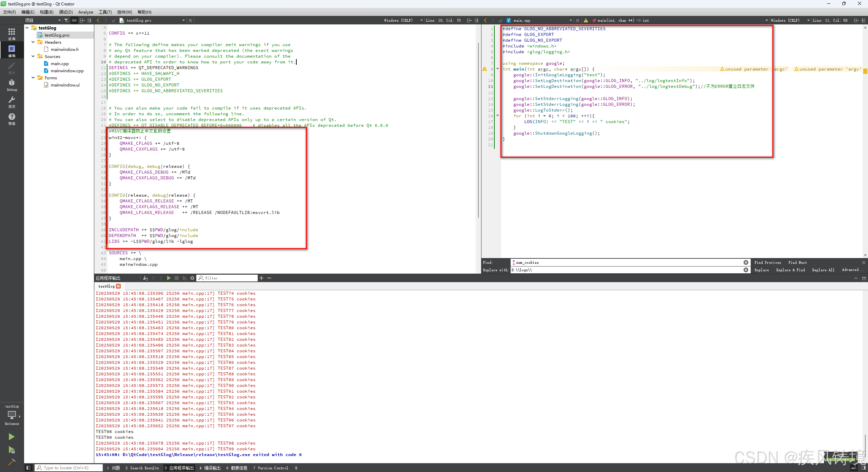This screenshot has width=868, height=472.
Task: Switch to Debug mode in sidebar
Action: [x=12, y=85]
